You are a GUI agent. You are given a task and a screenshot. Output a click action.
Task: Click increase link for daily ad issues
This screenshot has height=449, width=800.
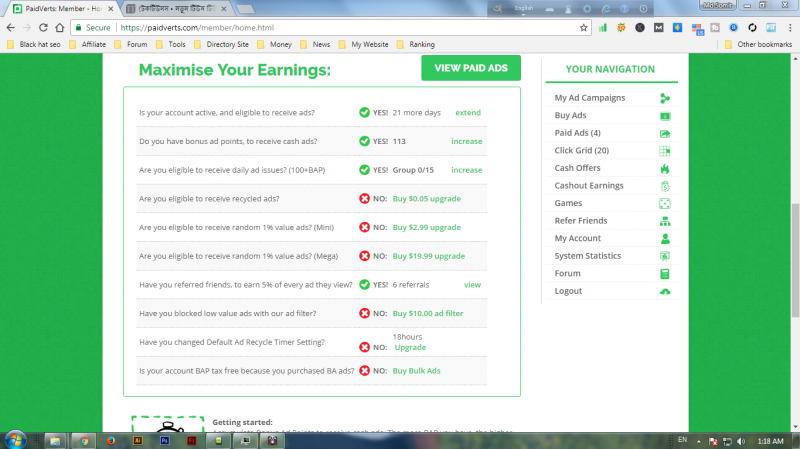tap(466, 170)
